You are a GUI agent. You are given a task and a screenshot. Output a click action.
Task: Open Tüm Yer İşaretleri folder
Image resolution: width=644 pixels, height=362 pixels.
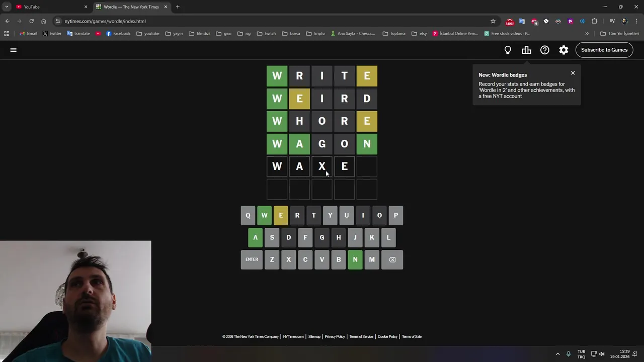[x=619, y=34]
